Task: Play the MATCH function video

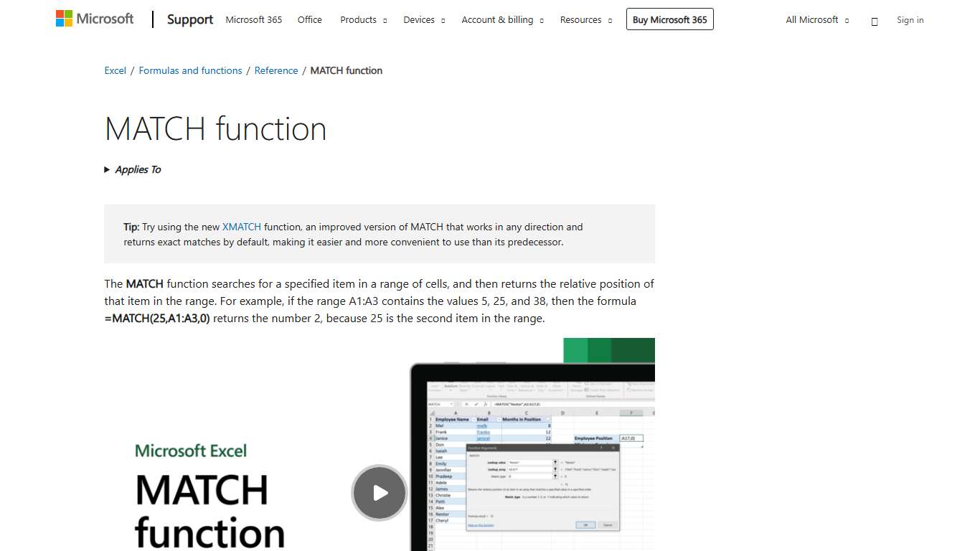Action: [379, 493]
